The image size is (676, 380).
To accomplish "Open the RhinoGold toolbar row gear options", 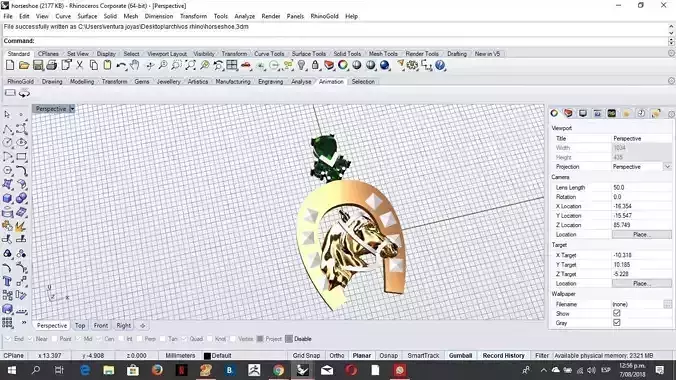I will [671, 81].
